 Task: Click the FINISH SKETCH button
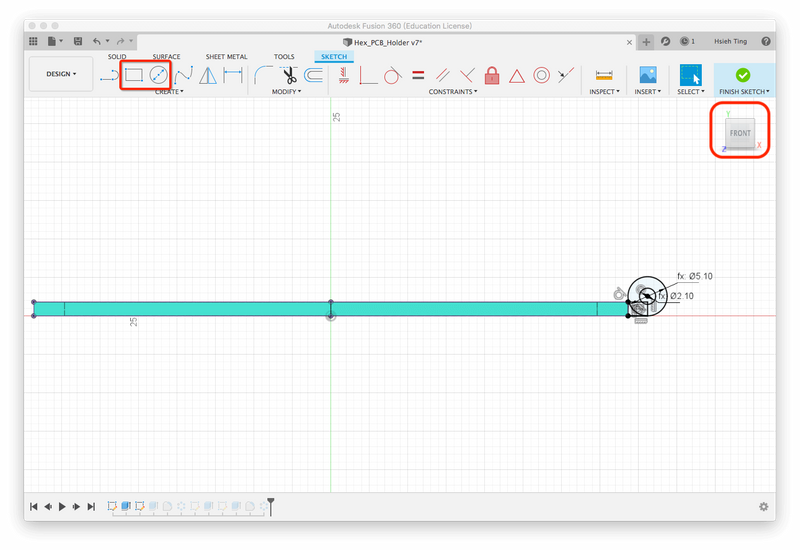tap(743, 80)
